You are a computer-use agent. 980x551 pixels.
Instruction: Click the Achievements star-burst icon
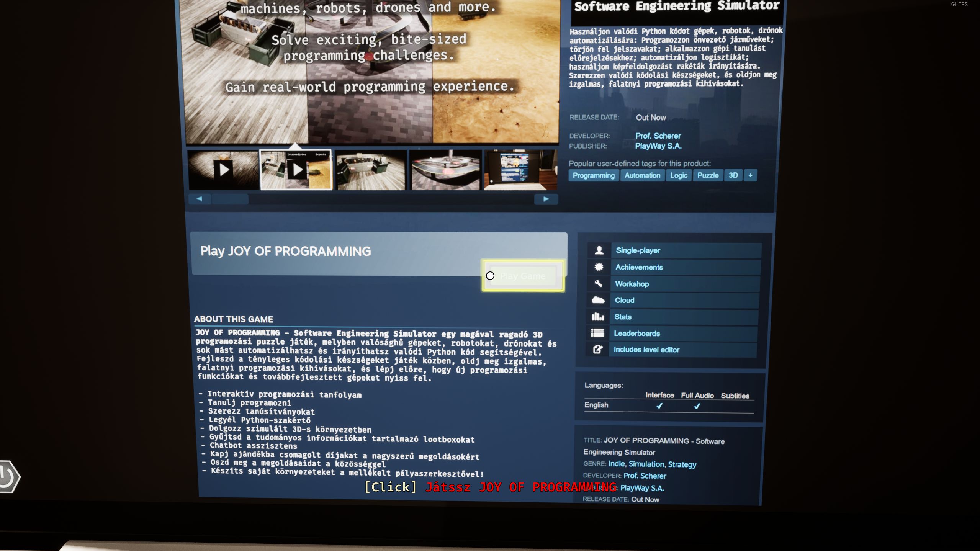(599, 267)
